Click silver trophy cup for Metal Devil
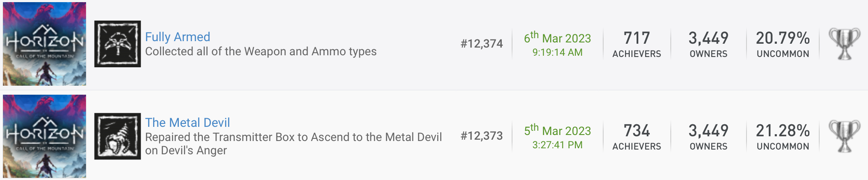Screen dimensions: 868x180 tap(844, 136)
